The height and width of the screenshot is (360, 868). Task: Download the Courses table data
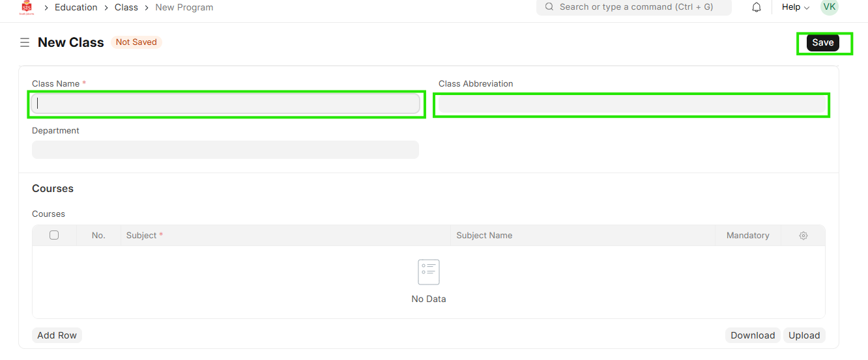click(x=753, y=335)
